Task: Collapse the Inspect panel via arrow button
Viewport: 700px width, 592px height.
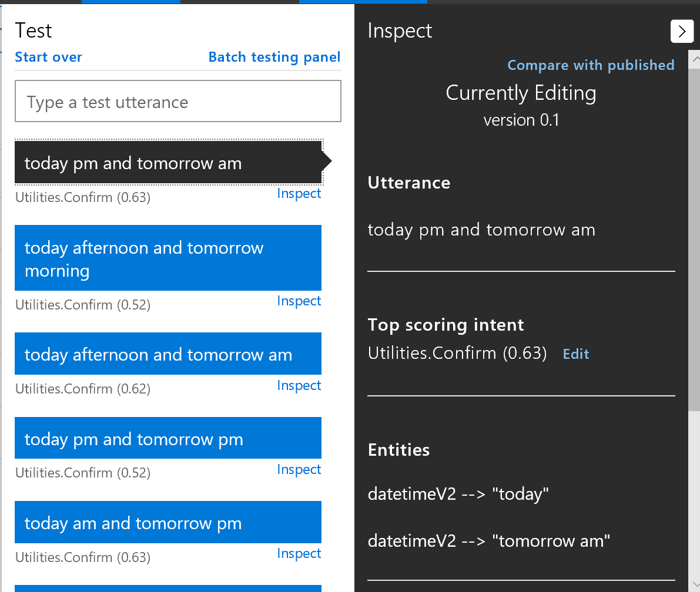Action: click(682, 31)
